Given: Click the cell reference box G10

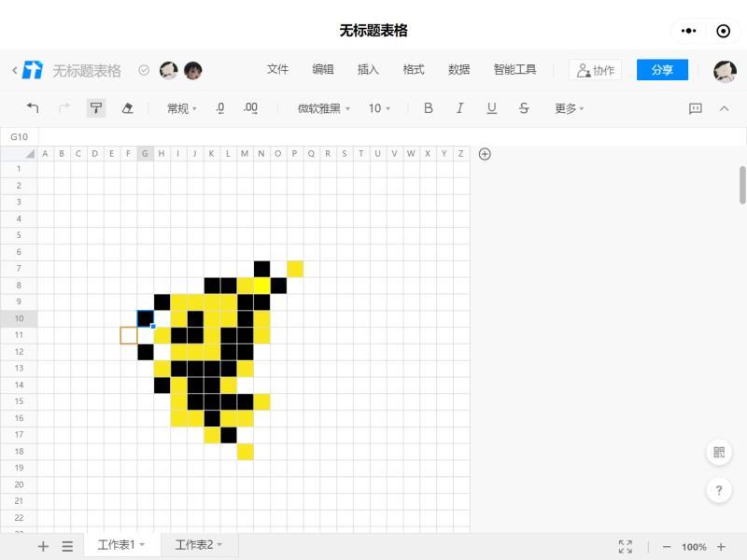Looking at the screenshot, I should click(x=19, y=136).
